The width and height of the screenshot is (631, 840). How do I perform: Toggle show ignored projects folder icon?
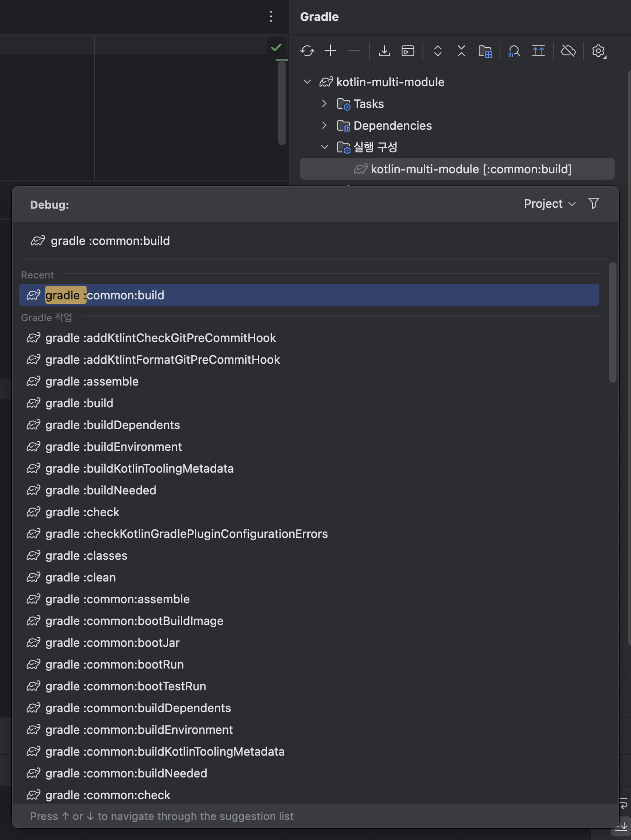(485, 51)
